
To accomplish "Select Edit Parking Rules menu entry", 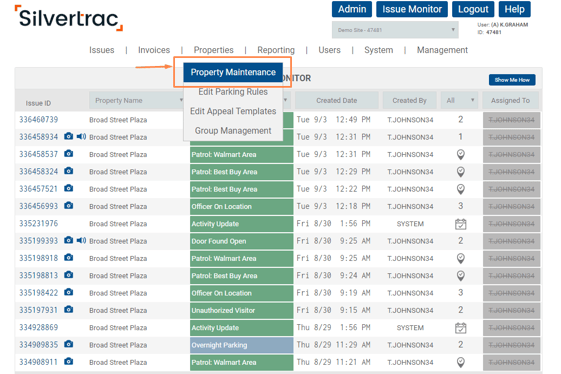I will click(233, 92).
